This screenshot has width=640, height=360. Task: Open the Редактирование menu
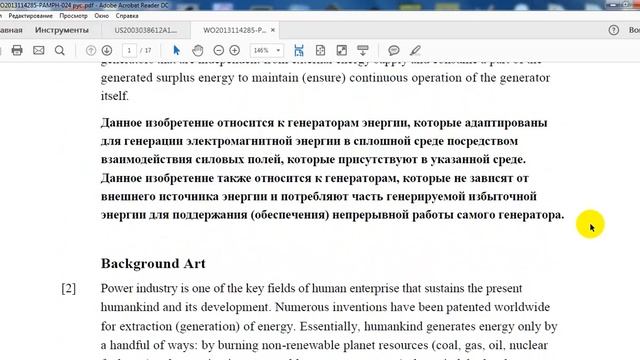(x=31, y=16)
